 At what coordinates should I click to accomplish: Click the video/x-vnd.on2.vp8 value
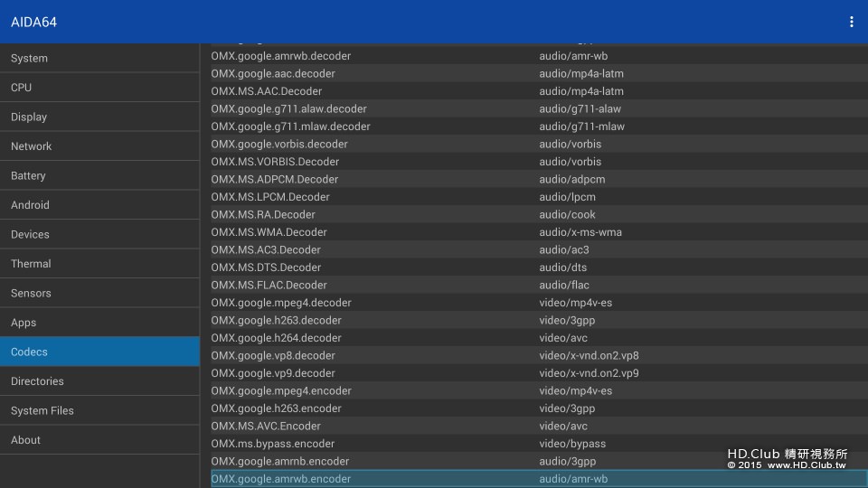[589, 356]
